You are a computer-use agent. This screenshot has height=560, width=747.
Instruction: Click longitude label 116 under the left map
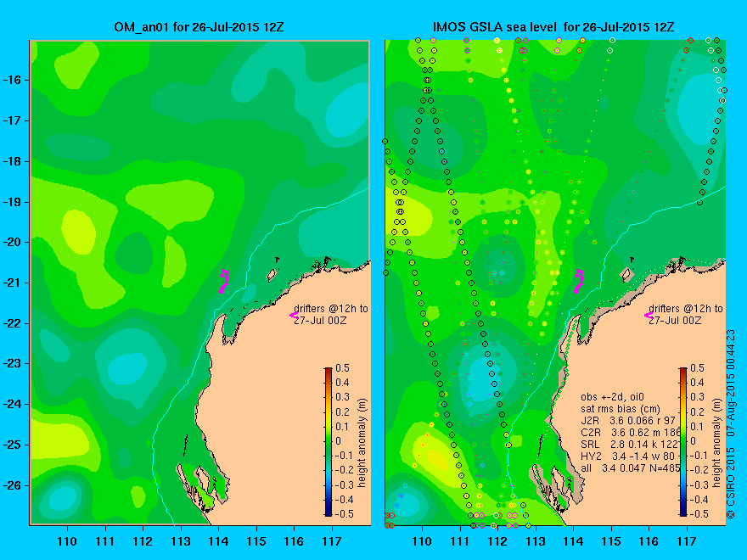tap(294, 541)
